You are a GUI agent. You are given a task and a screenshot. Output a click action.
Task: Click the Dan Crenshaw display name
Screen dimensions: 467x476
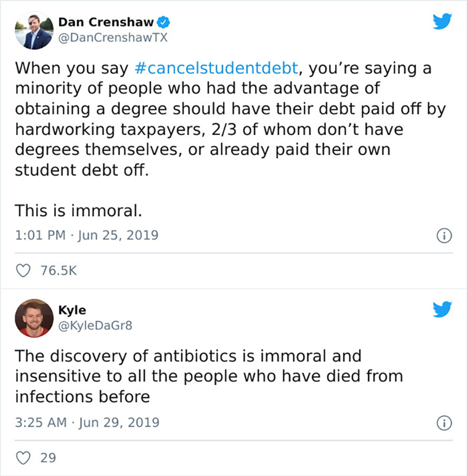[x=106, y=22]
